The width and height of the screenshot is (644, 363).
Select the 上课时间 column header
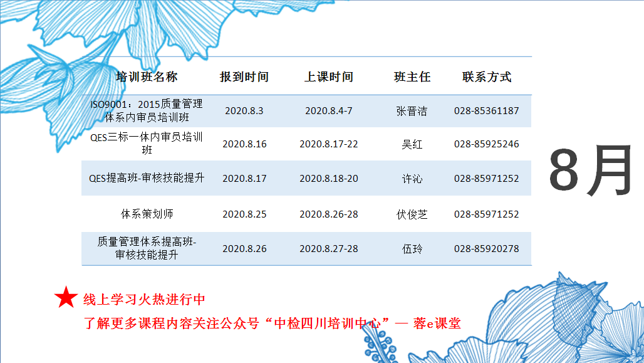(x=329, y=77)
